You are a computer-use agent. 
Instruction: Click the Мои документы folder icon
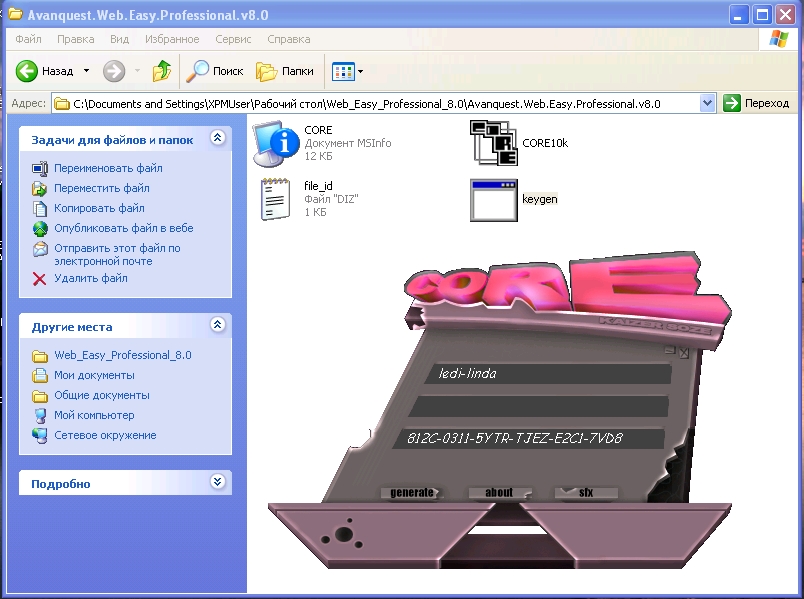coord(39,375)
